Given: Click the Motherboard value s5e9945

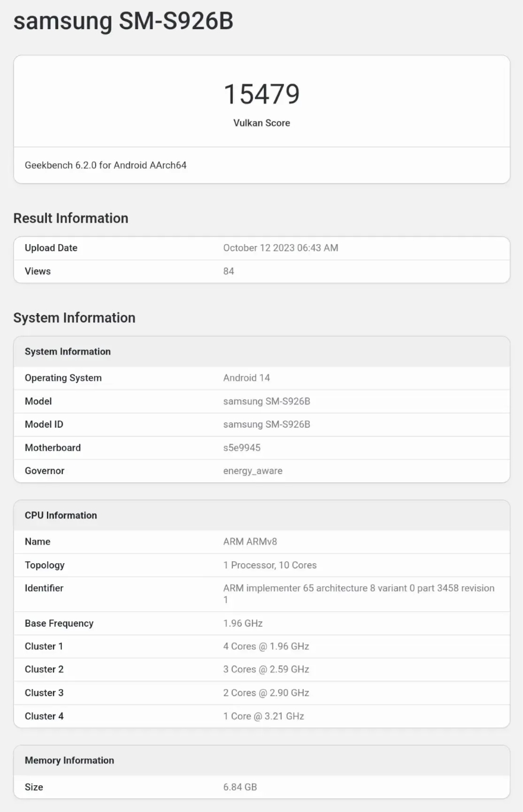Looking at the screenshot, I should point(243,447).
